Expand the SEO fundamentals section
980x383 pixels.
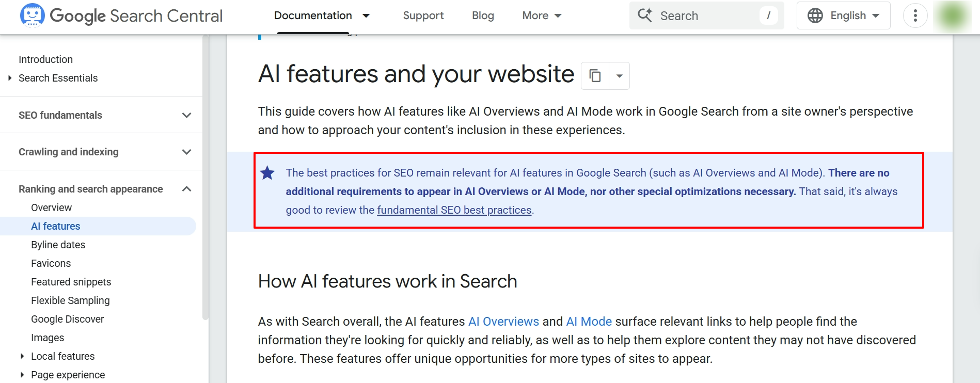point(186,115)
